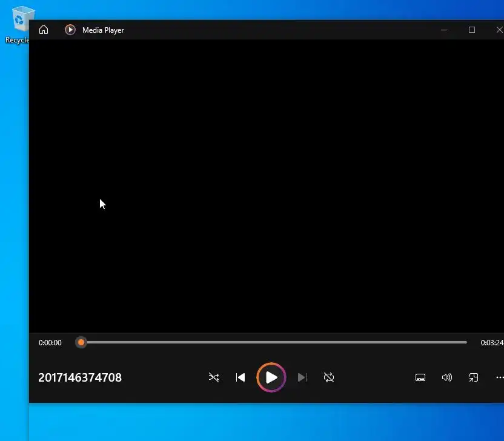Viewport: 504px width, 441px height.
Task: Minimize the Media Player window
Action: click(x=444, y=30)
